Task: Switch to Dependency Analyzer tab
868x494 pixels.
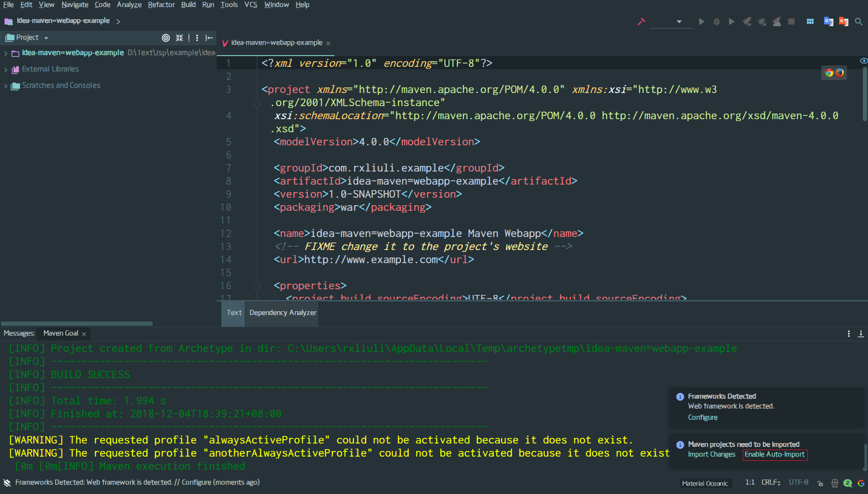Action: [283, 313]
